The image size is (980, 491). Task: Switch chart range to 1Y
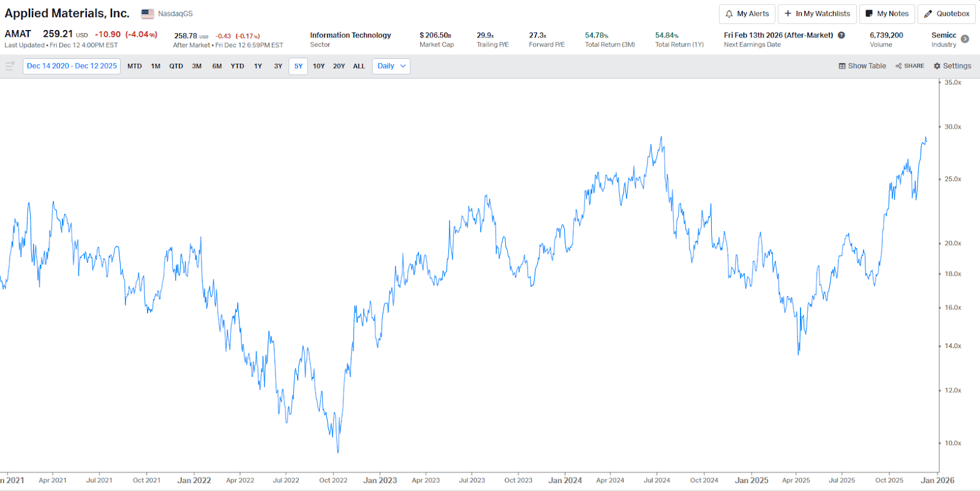258,66
